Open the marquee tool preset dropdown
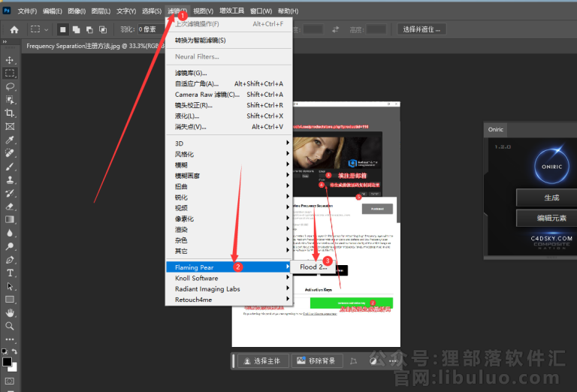 pyautogui.click(x=38, y=29)
